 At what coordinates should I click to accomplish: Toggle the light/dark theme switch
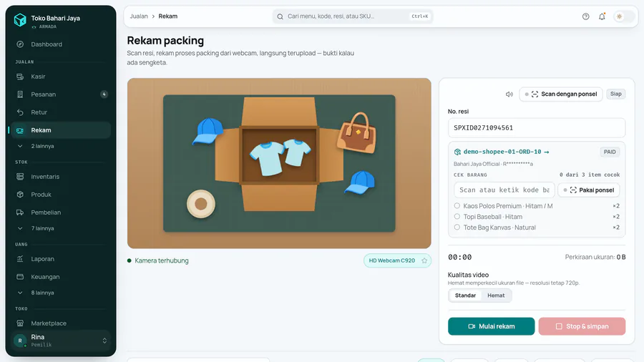(623, 16)
